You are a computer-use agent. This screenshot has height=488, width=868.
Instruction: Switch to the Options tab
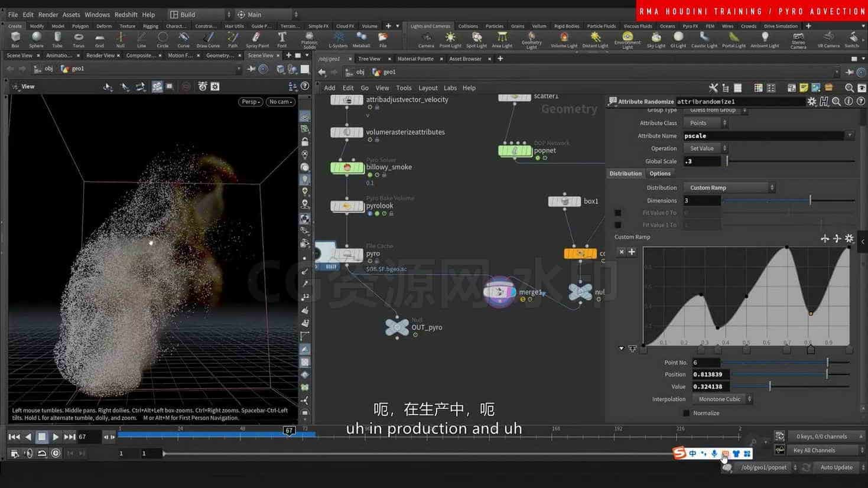[660, 174]
